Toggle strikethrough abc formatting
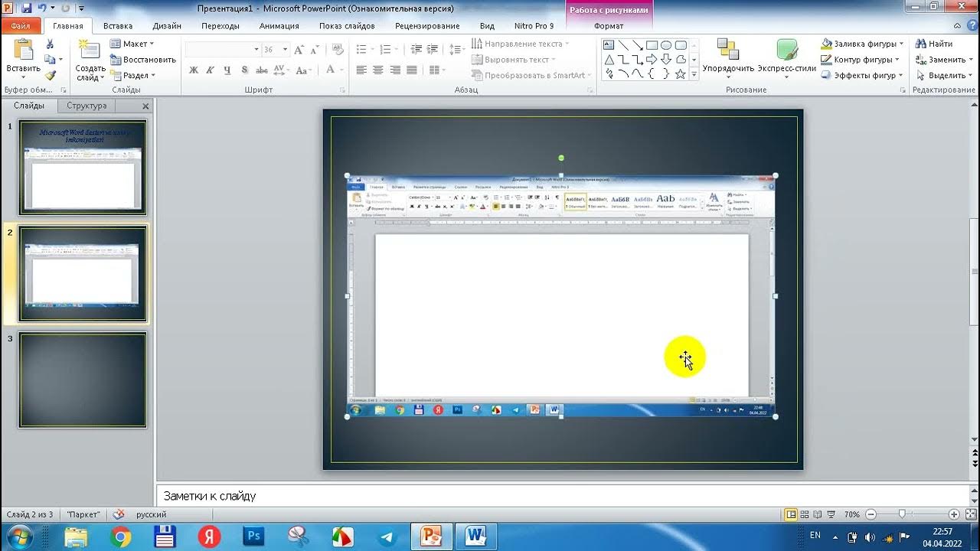980x551 pixels. 262,70
